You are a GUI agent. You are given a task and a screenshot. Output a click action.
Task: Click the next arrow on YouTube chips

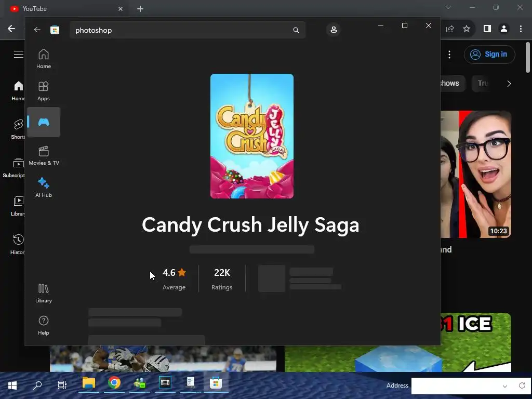[509, 84]
